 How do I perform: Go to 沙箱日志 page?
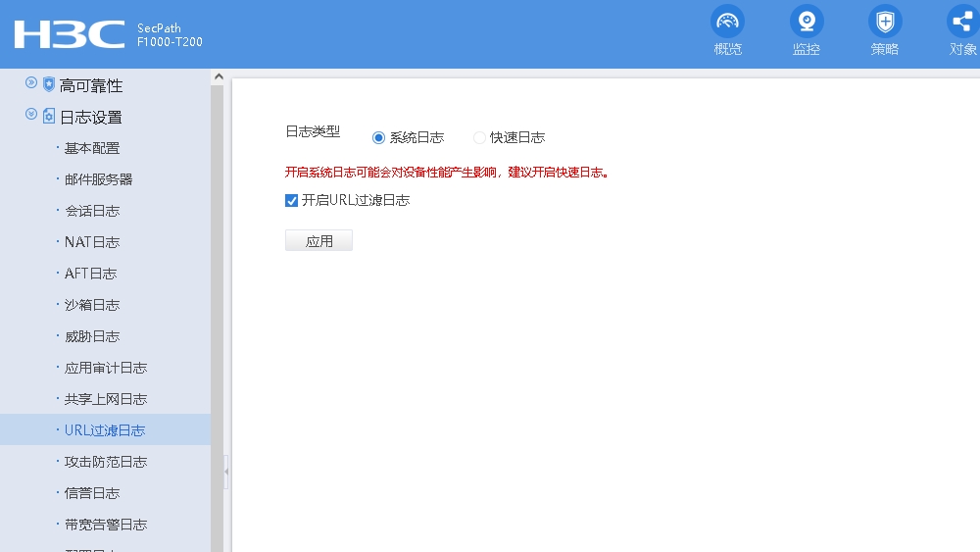pos(92,305)
